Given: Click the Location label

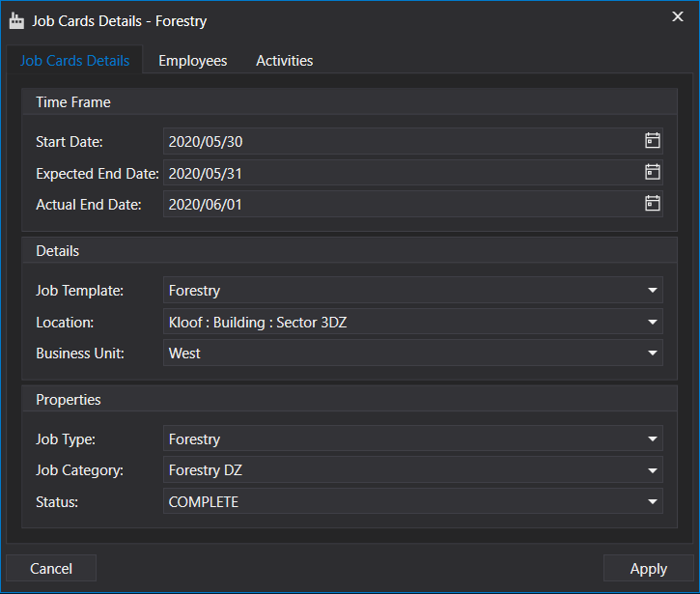Looking at the screenshot, I should point(65,323).
